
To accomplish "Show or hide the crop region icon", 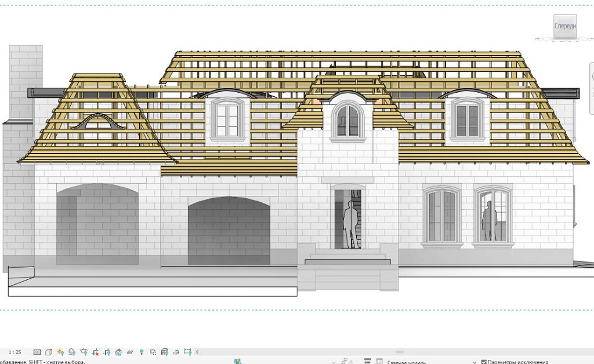I will [x=107, y=352].
